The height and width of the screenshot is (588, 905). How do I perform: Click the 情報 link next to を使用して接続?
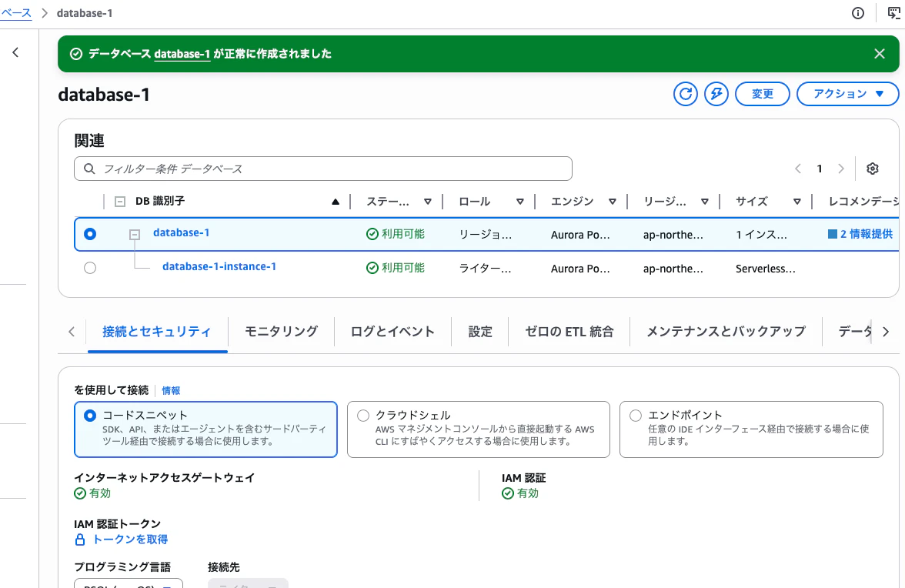[171, 391]
